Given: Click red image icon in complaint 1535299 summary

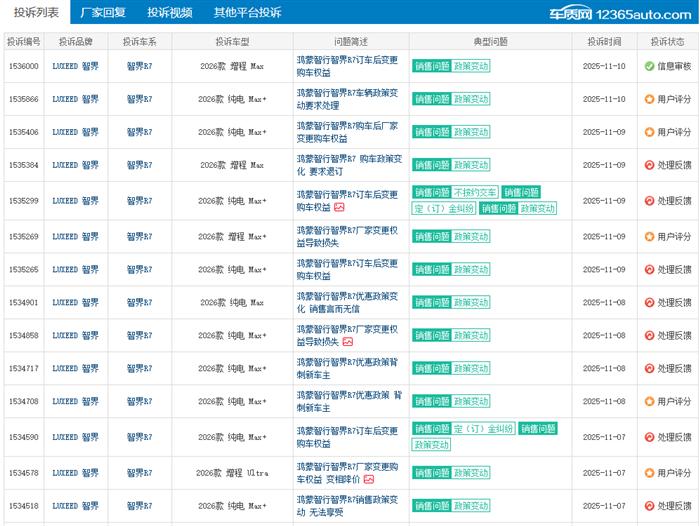Looking at the screenshot, I should pos(339,207).
